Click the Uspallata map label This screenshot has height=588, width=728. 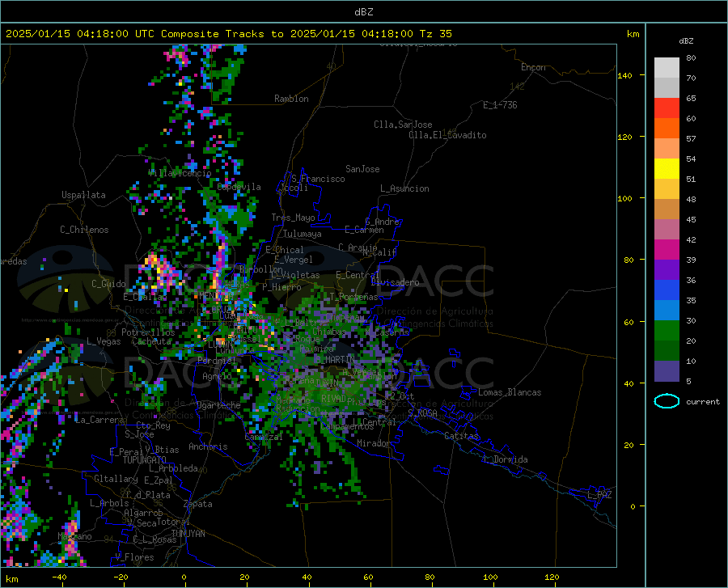point(83,195)
